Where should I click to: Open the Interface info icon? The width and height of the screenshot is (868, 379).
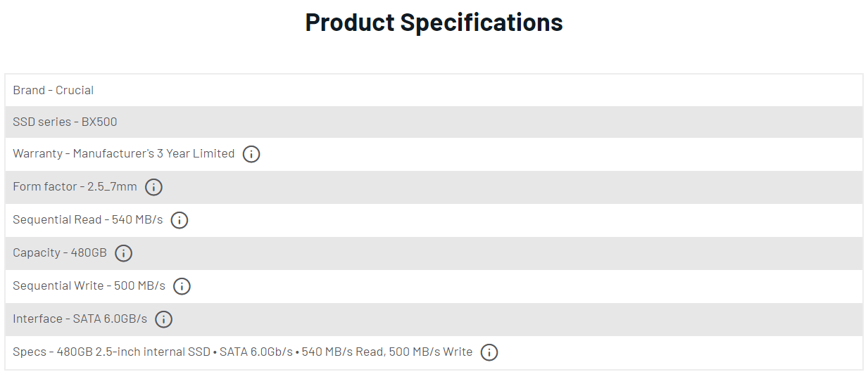[x=163, y=319]
